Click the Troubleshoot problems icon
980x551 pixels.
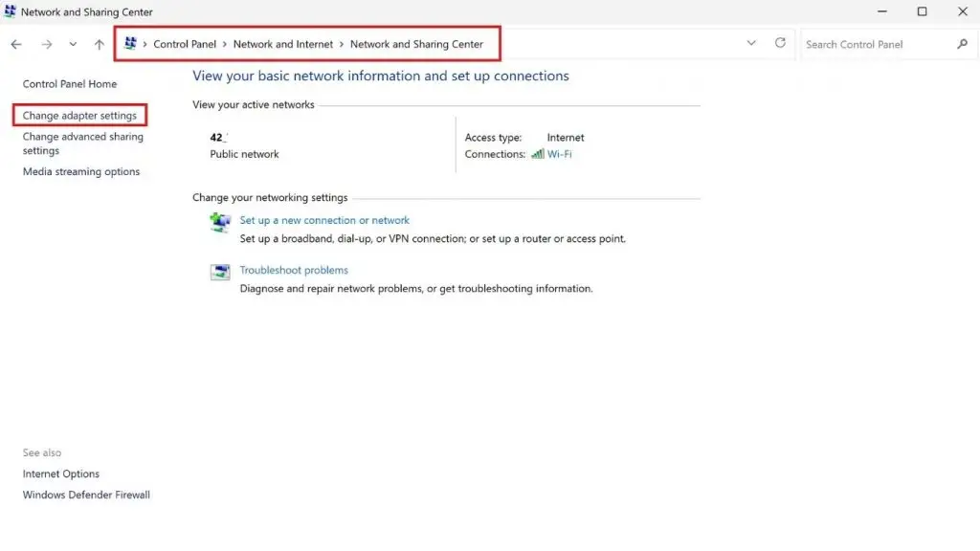coord(220,273)
